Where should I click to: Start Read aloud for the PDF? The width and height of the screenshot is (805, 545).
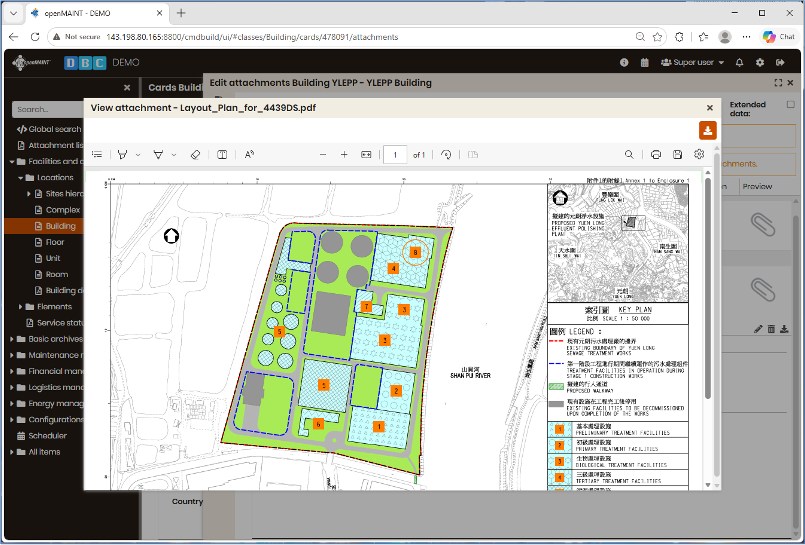[250, 154]
